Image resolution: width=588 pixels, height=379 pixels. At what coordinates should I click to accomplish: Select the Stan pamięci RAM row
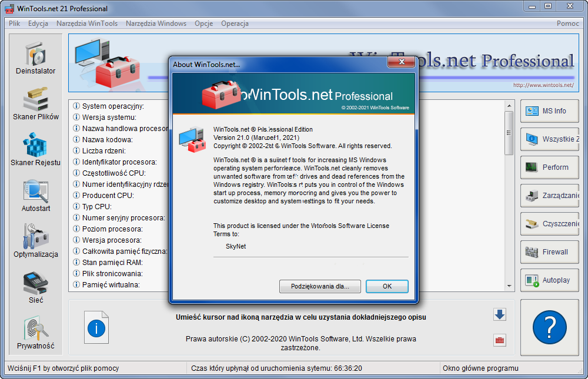[x=108, y=263]
